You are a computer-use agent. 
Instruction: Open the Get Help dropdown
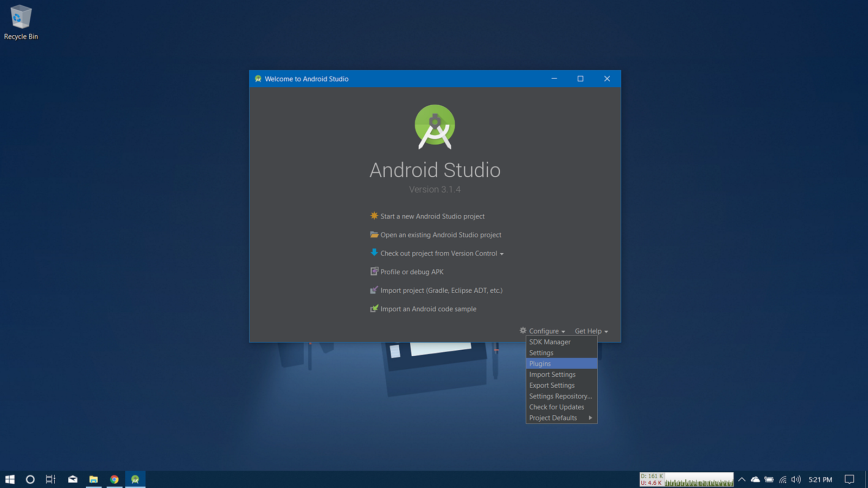click(591, 331)
